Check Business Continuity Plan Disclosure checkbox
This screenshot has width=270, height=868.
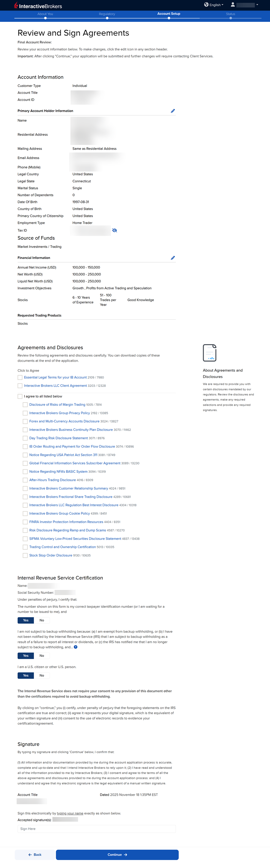[x=25, y=430]
